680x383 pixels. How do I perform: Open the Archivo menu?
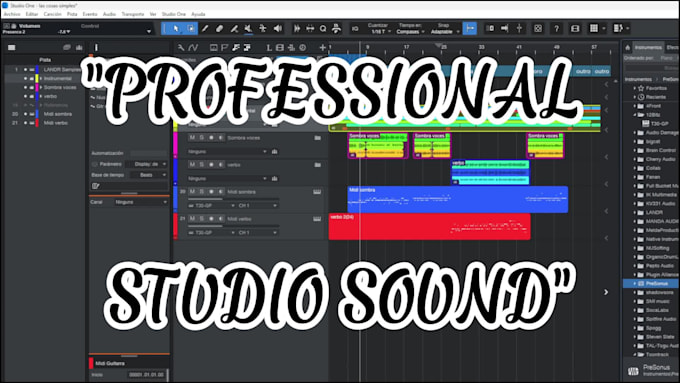pos(12,14)
